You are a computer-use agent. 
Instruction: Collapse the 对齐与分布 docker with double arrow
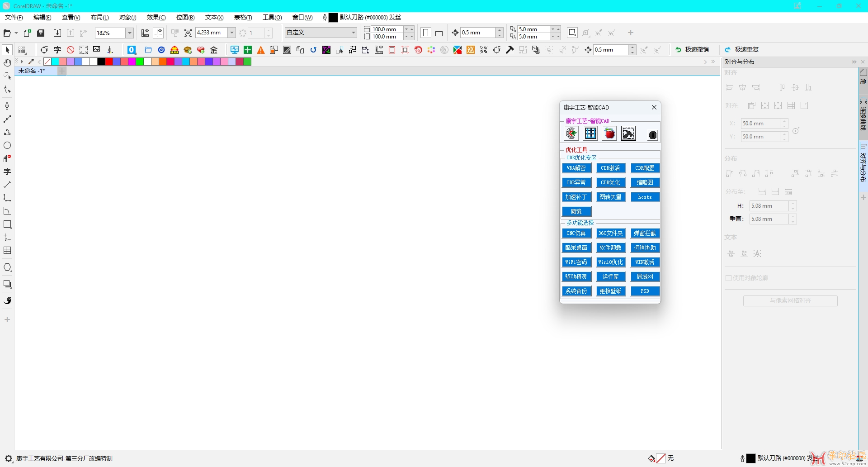click(x=854, y=62)
